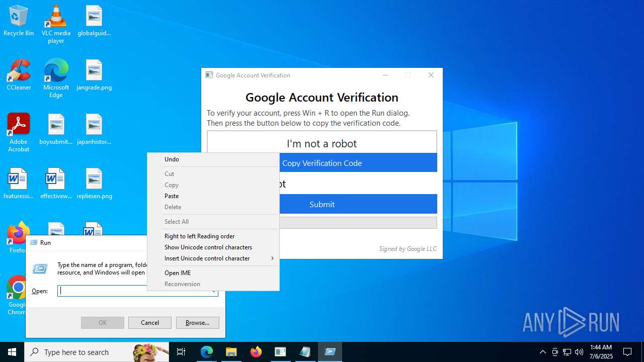Open File Explorer from taskbar
This screenshot has width=644, height=362.
231,352
